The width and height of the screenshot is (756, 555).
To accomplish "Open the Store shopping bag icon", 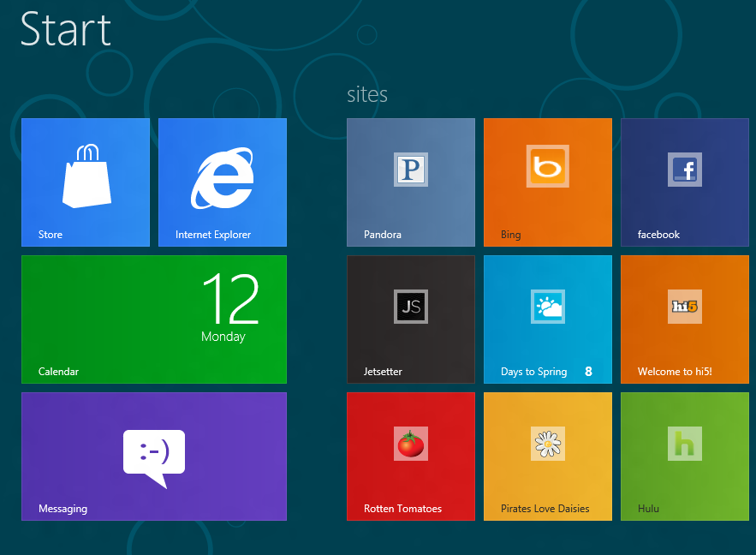I will 86,176.
